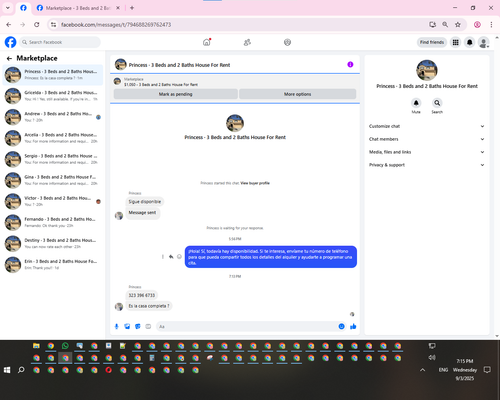Open the Groups icon in top navigation
The image size is (500, 400).
click(287, 42)
